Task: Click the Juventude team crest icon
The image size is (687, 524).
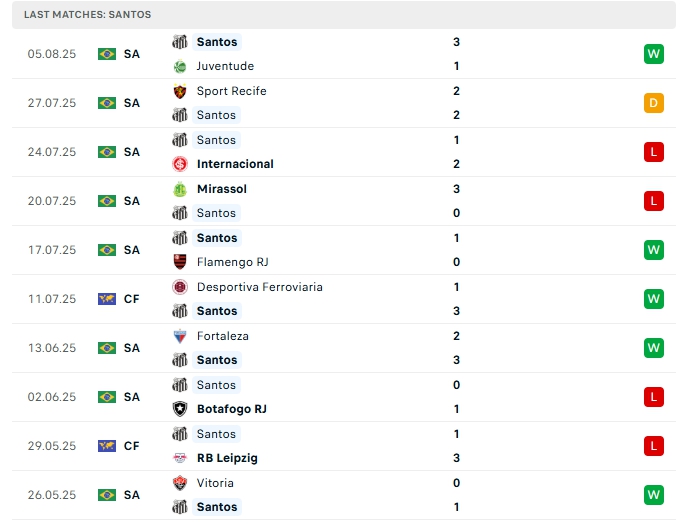Action: tap(180, 66)
